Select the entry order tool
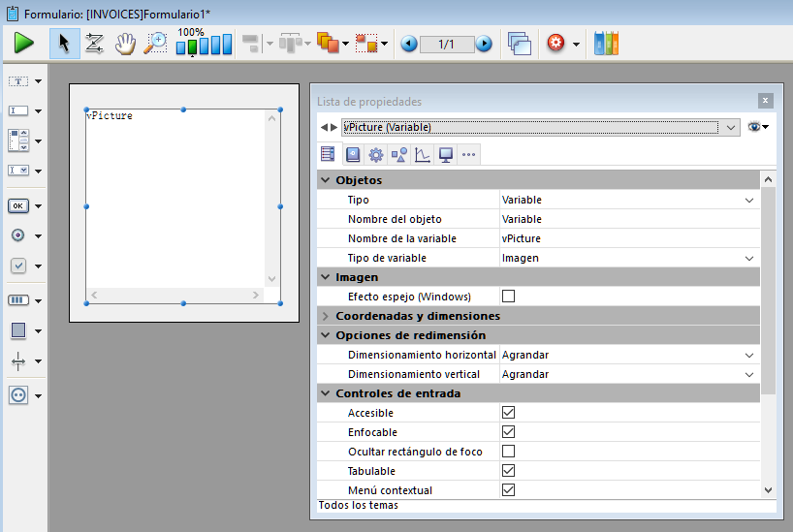This screenshot has height=532, width=793. pyautogui.click(x=94, y=44)
